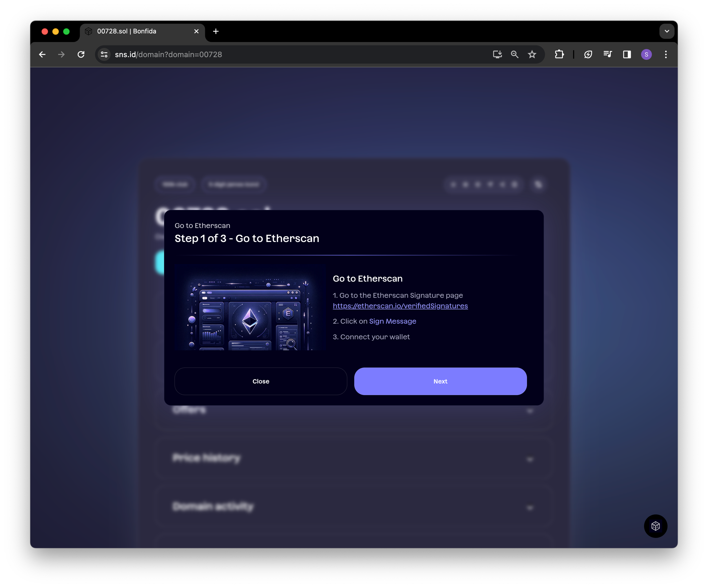This screenshot has width=708, height=588.
Task: Click the browser back arrow
Action: (42, 55)
